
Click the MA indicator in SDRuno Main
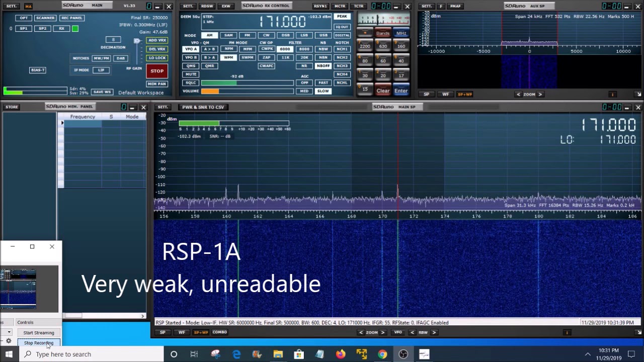[x=28, y=6]
